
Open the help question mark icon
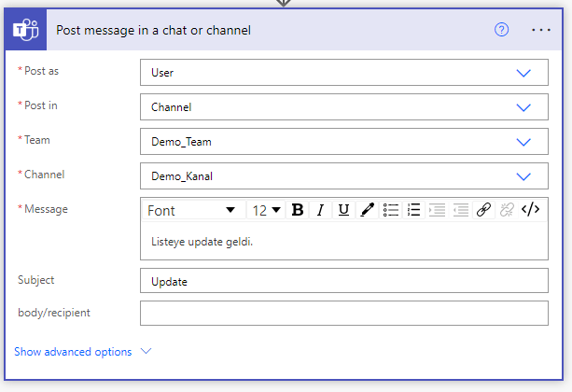coord(502,30)
